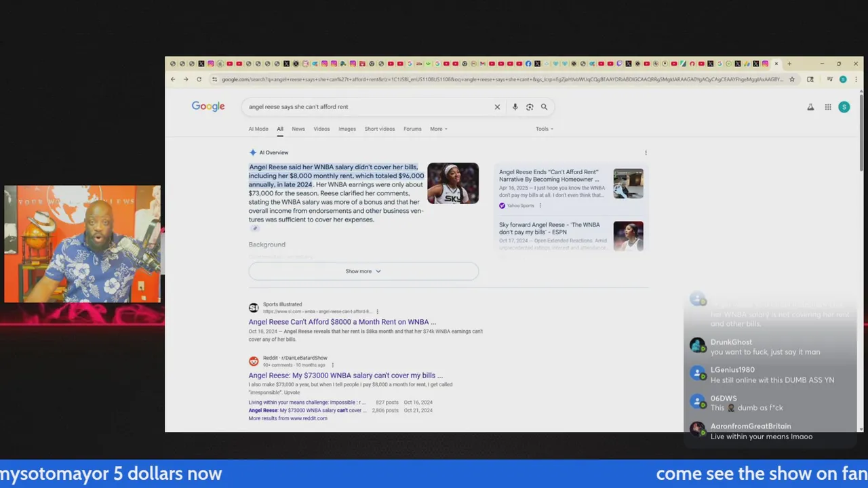Screen dimensions: 868x488
Task: Open site information icon in address bar
Action: pos(214,79)
